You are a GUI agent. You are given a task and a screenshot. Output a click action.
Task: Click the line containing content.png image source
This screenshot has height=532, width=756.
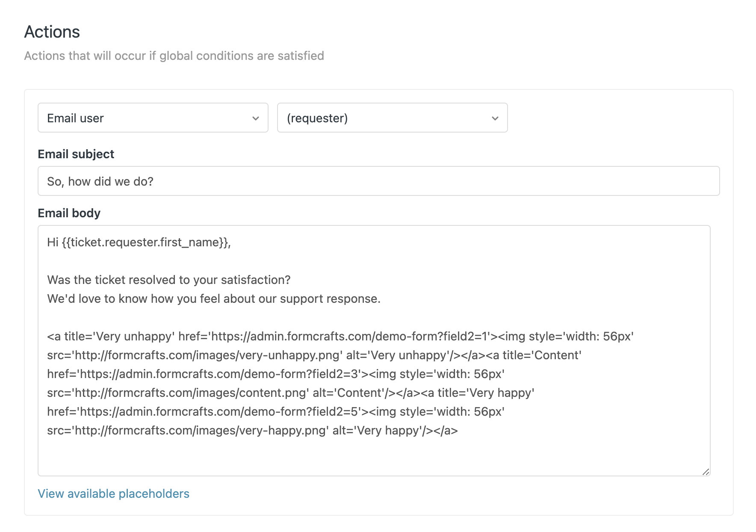click(x=291, y=393)
